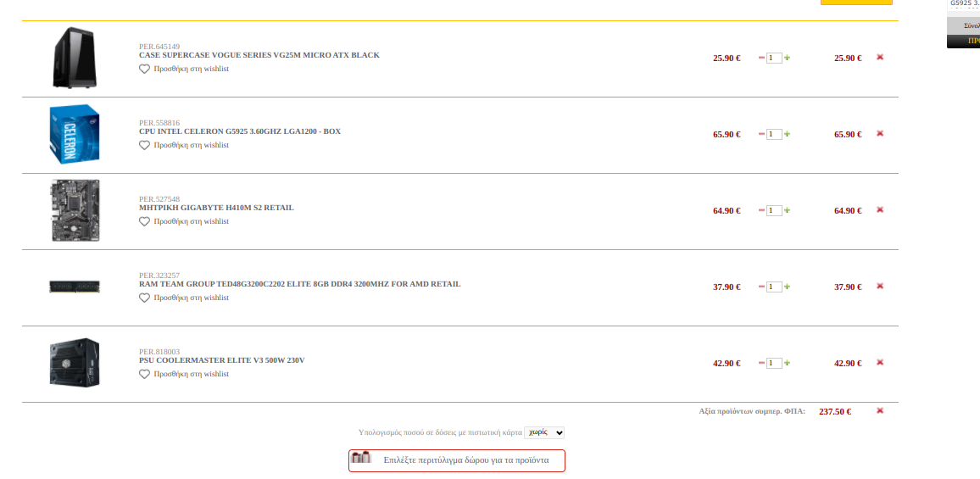980x479 pixels.
Task: Add GIGABYTE H410M to wishlist via text link
Action: coord(192,221)
